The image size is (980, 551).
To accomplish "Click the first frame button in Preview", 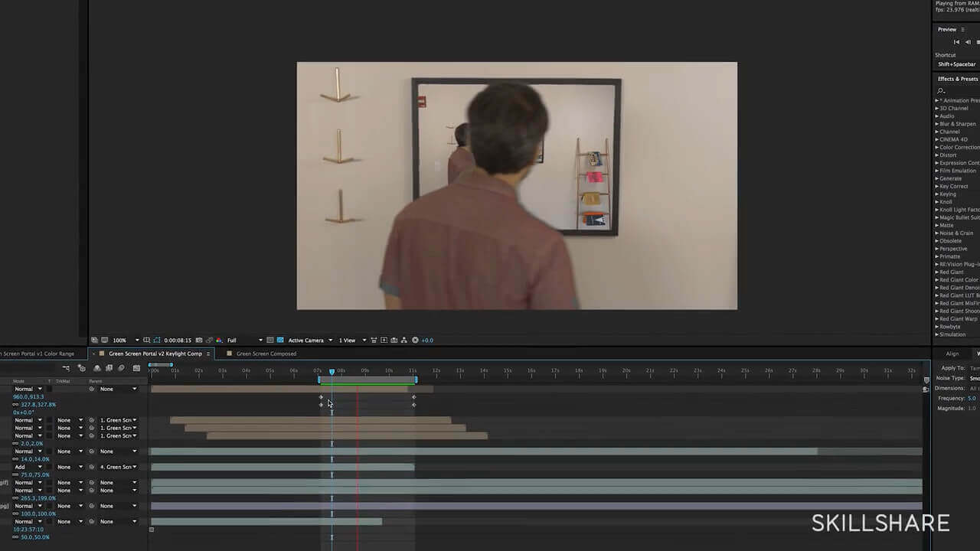I will click(x=955, y=42).
